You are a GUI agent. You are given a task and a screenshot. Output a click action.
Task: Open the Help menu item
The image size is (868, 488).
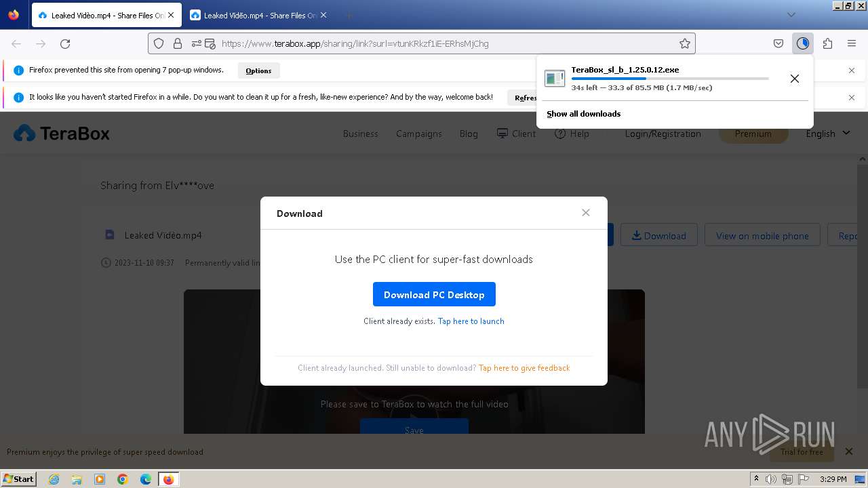coord(572,134)
